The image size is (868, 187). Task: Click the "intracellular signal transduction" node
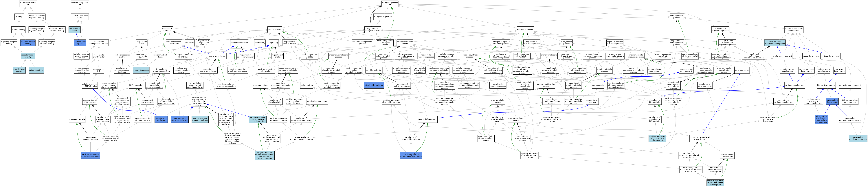click(161, 70)
